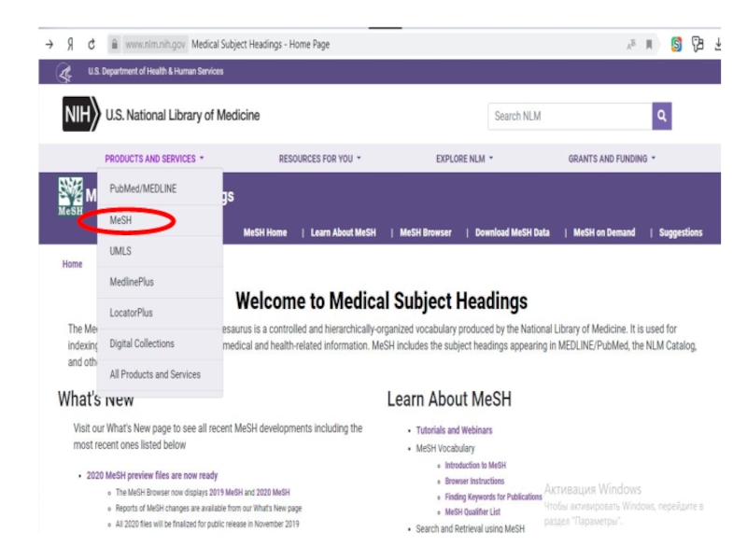This screenshot has height=560, width=747.
Task: Click the magnifying glass search button
Action: pyautogui.click(x=662, y=116)
